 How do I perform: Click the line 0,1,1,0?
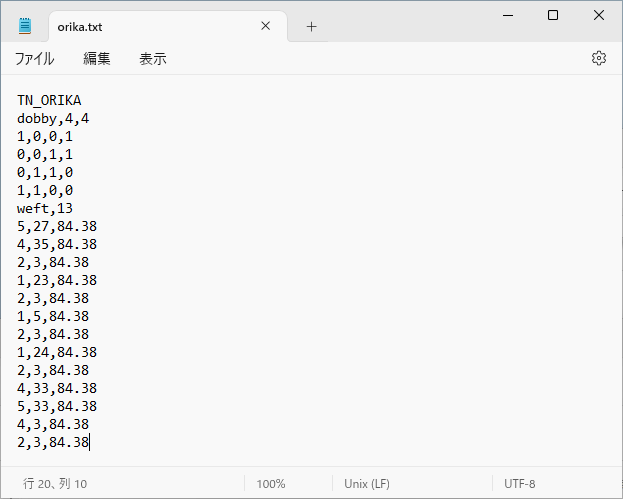[x=45, y=172]
